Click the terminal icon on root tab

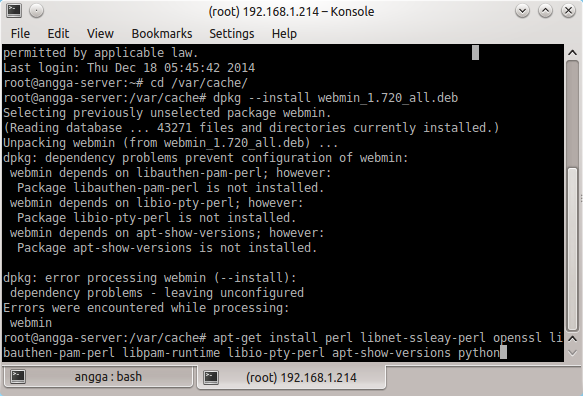211,377
